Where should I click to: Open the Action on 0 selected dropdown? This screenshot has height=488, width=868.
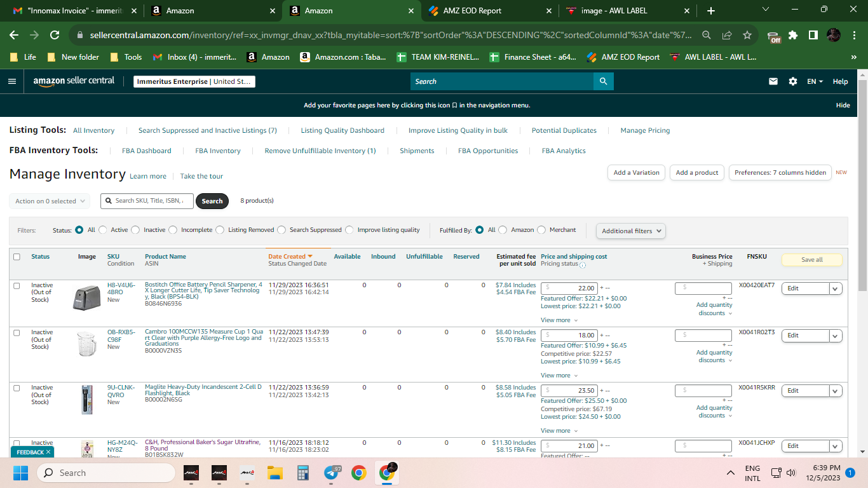pos(50,201)
